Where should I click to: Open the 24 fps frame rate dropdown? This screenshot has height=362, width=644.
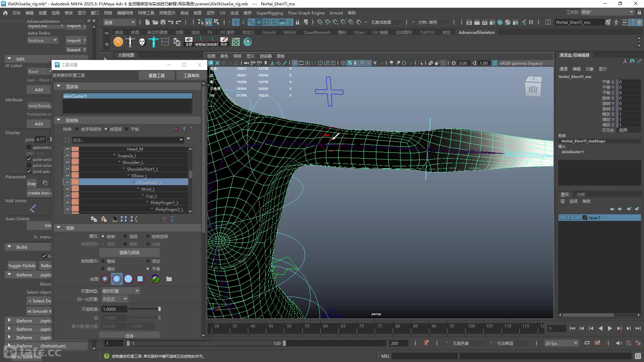(x=561, y=343)
